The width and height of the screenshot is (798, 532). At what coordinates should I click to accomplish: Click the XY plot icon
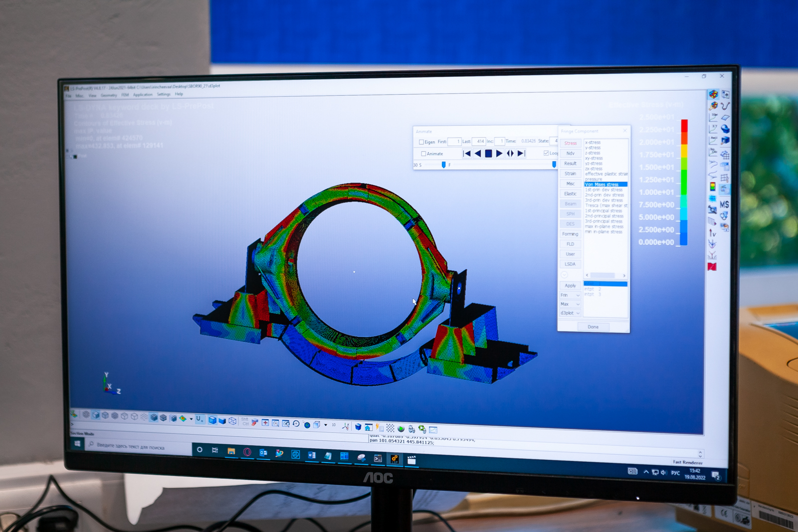pyautogui.click(x=713, y=129)
